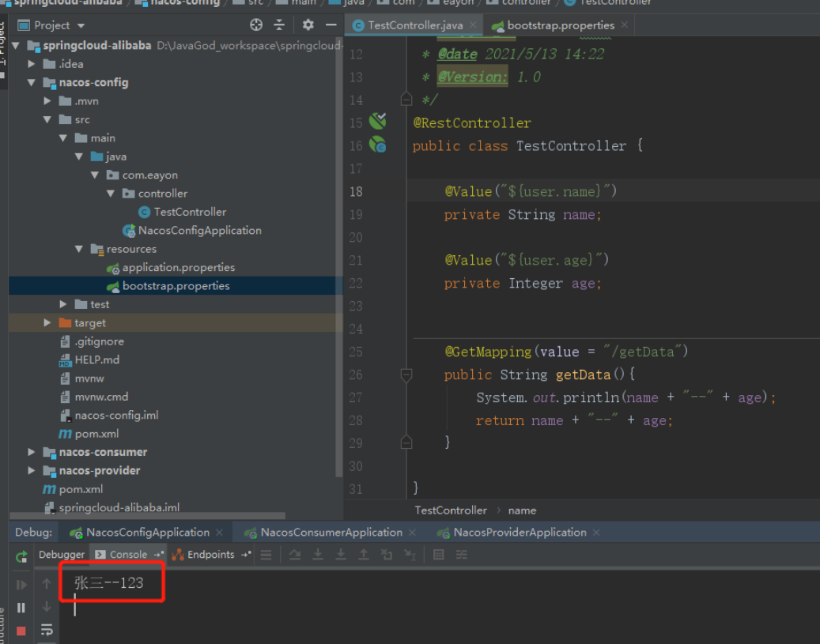Screen dimensions: 820x644
Task: Expand the .mvn folder
Action: (x=47, y=101)
